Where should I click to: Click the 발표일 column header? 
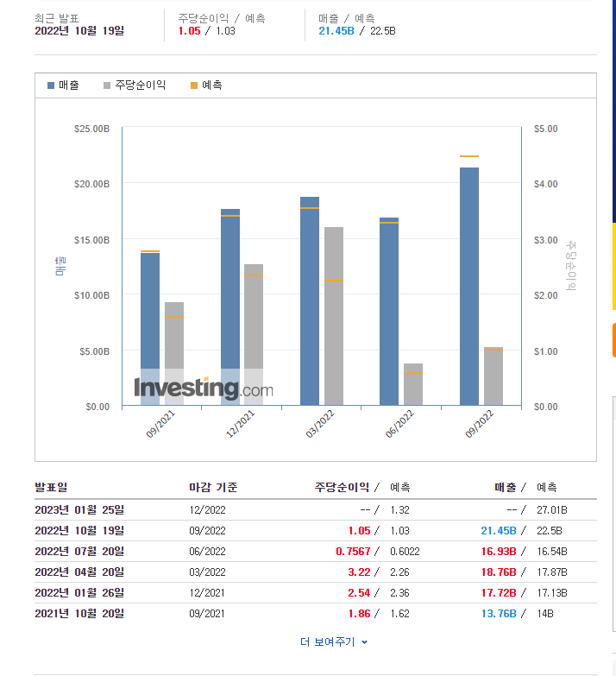tap(51, 487)
